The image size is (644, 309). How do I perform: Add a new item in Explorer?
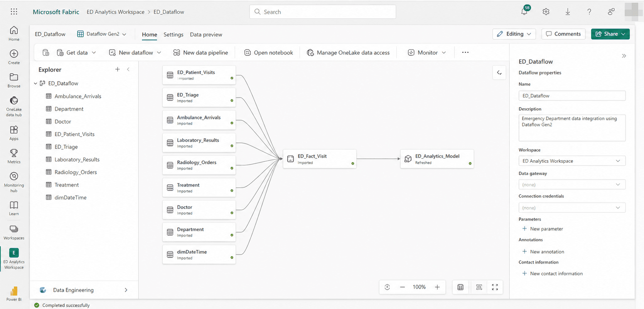pos(118,69)
